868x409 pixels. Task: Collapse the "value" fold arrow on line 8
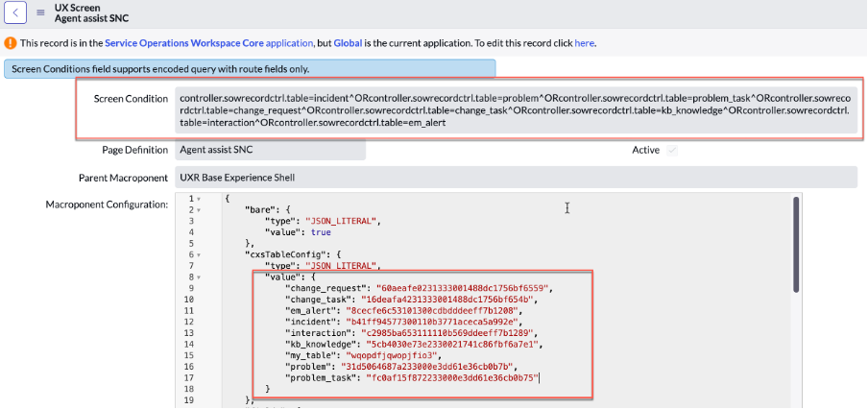(x=199, y=277)
